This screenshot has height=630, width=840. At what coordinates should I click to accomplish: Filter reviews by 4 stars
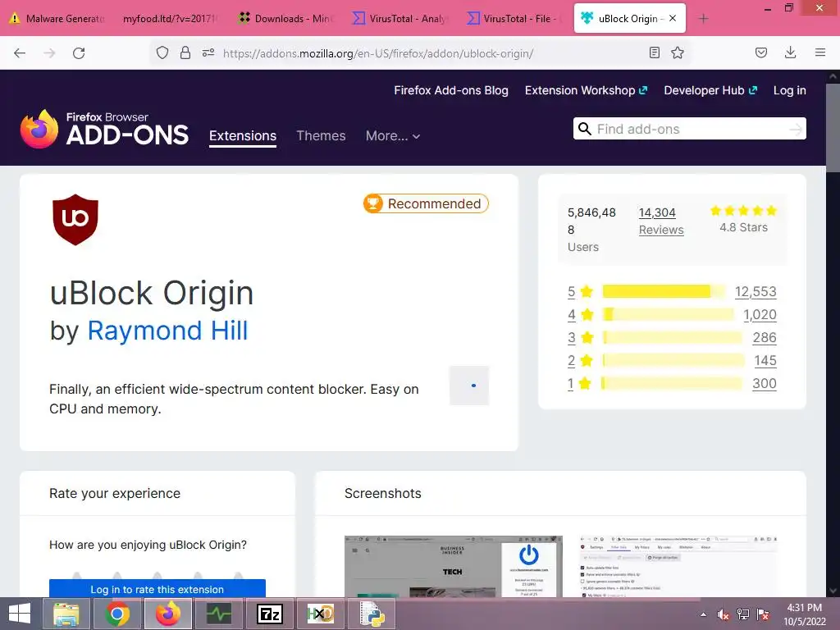pyautogui.click(x=580, y=314)
